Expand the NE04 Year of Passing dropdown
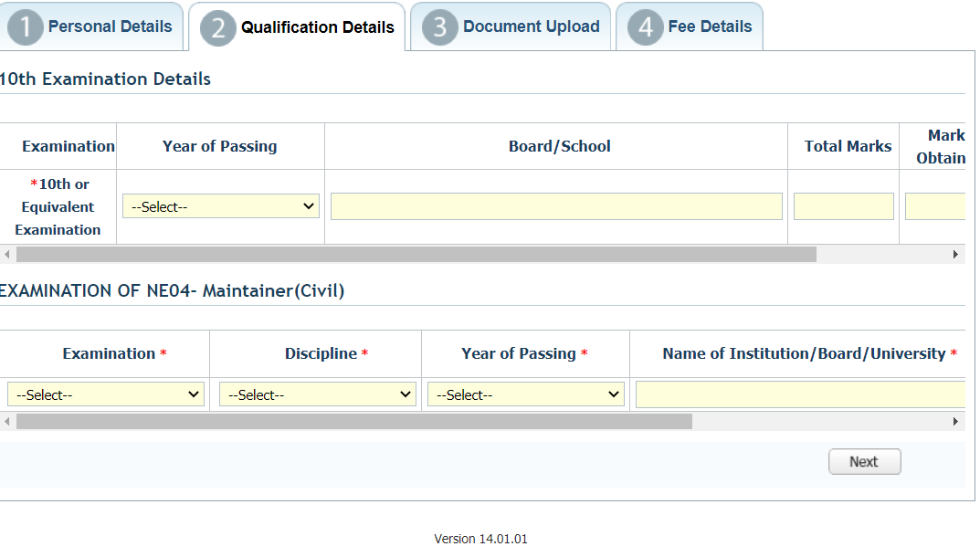 526,394
